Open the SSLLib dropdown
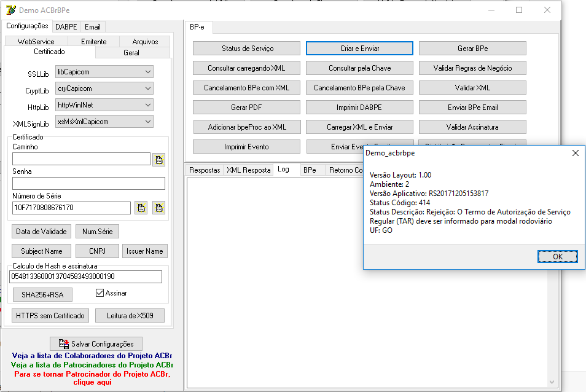 tap(104, 72)
